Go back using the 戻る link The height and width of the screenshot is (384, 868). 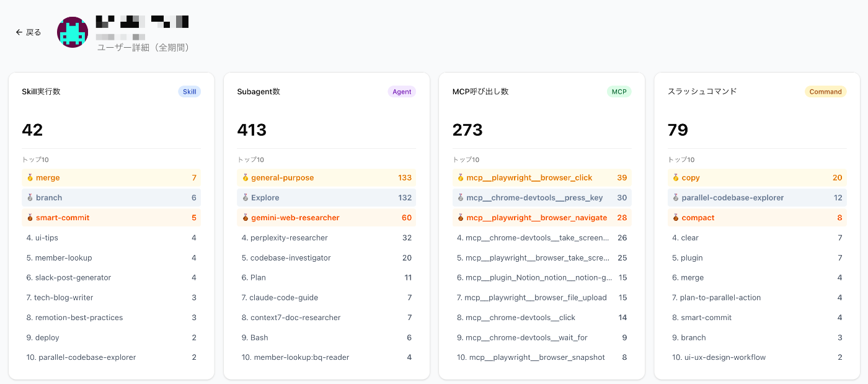click(x=29, y=32)
